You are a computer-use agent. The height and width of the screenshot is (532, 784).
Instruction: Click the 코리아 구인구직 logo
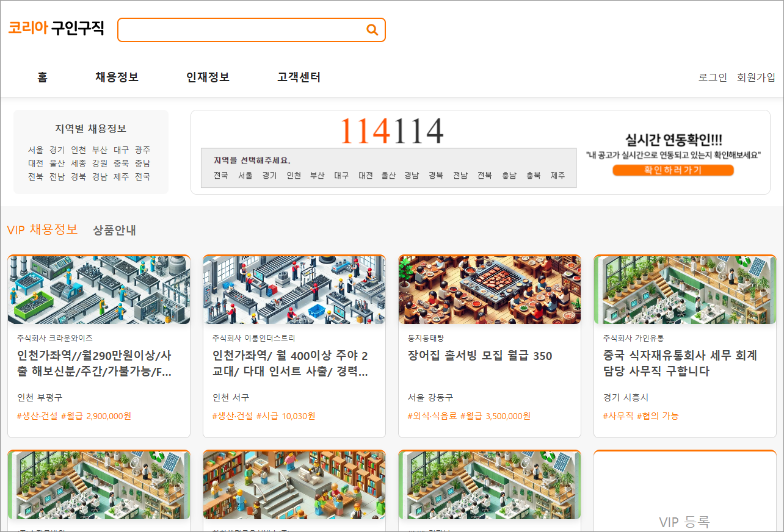coord(56,28)
